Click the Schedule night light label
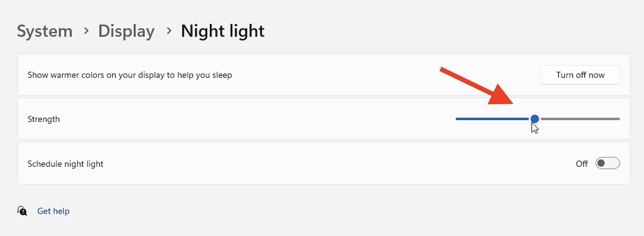This screenshot has height=236, width=644. pyautogui.click(x=65, y=164)
